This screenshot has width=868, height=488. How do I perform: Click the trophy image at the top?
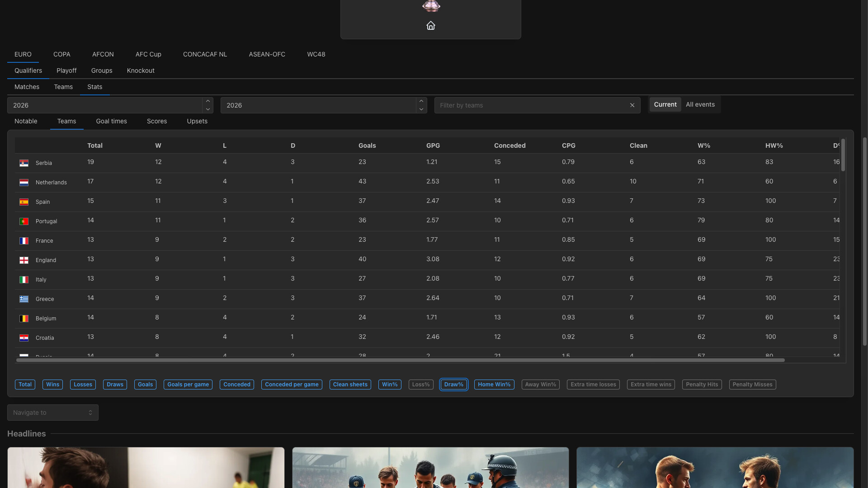click(x=430, y=6)
